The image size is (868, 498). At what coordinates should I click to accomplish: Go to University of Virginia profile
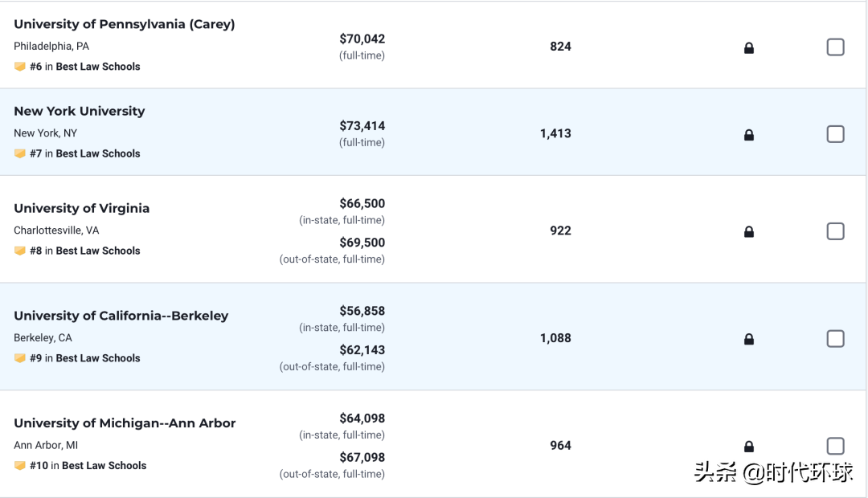(x=82, y=208)
